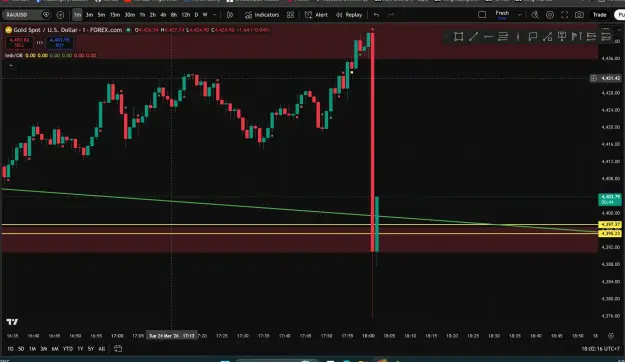Set range to All
This screenshot has width=625, height=362.
click(102, 349)
